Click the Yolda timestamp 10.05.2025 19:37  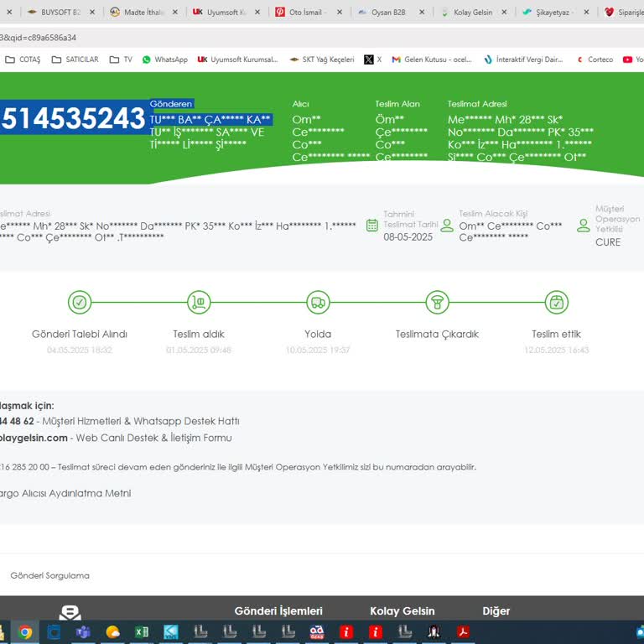pyautogui.click(x=318, y=350)
